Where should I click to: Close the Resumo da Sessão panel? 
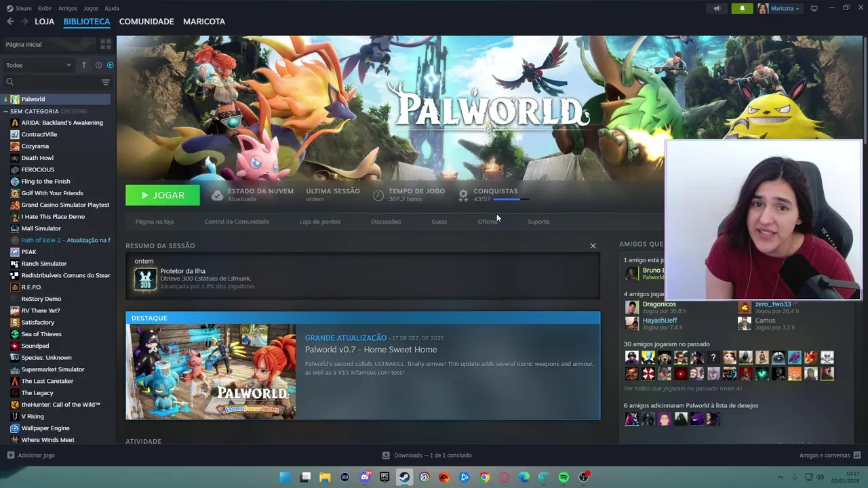point(593,245)
